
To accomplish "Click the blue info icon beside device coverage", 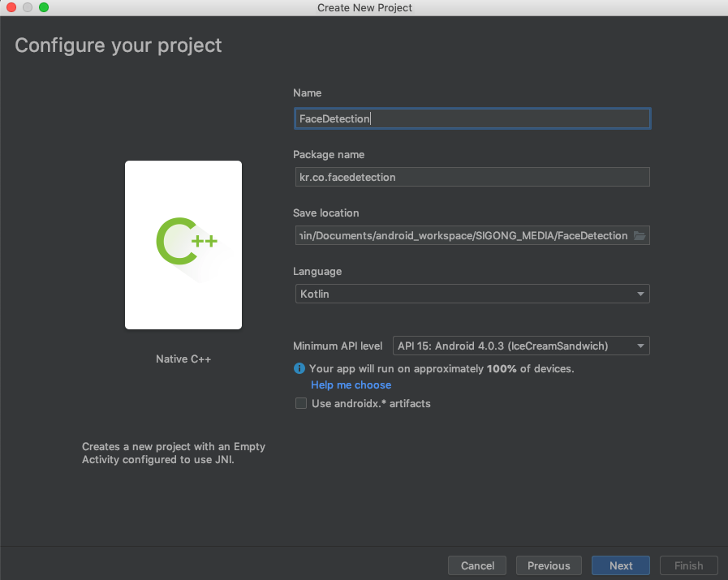I will click(x=299, y=368).
